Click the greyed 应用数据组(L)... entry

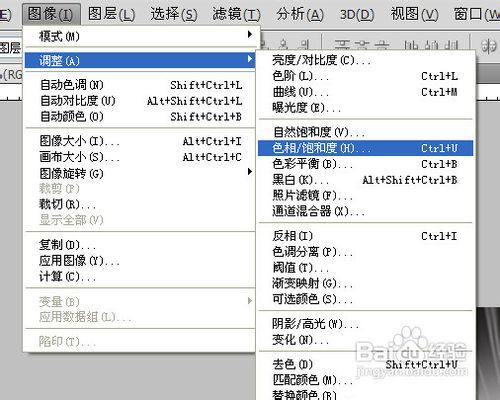[140, 317]
